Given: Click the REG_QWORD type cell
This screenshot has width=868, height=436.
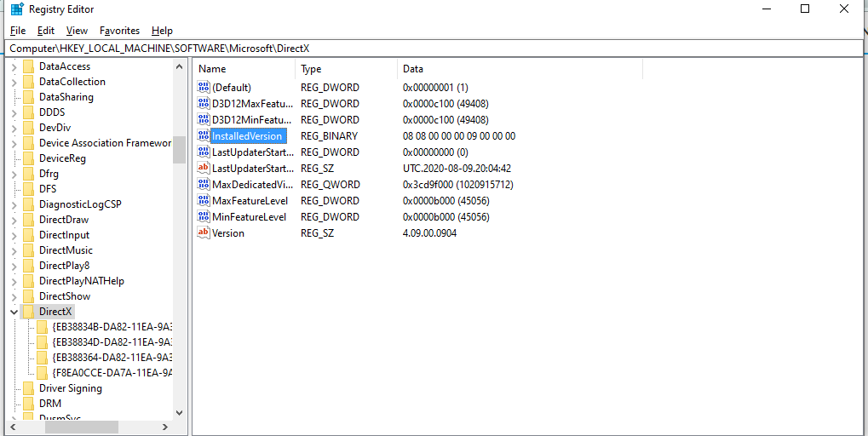Looking at the screenshot, I should 330,184.
